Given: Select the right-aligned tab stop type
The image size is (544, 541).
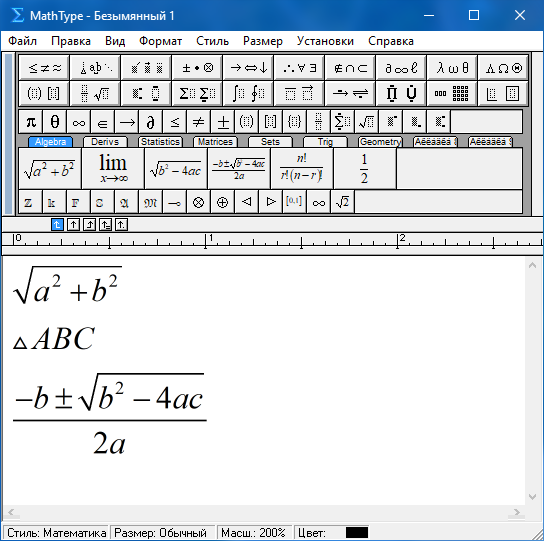Looking at the screenshot, I should pyautogui.click(x=89, y=225).
